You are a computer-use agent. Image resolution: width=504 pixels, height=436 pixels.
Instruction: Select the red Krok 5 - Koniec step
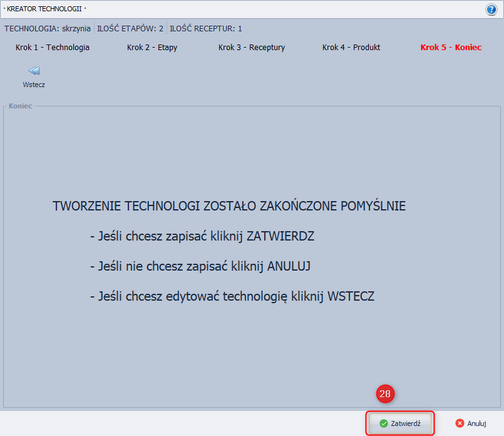point(451,48)
